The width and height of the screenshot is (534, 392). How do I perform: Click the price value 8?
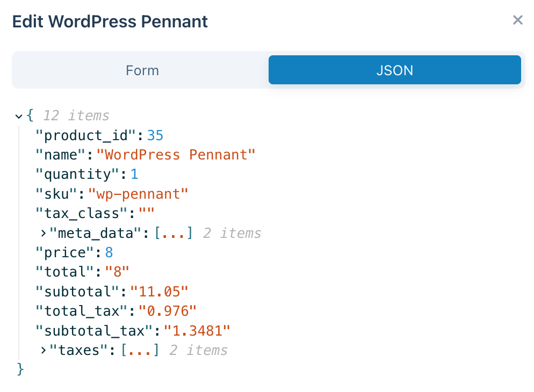109,252
